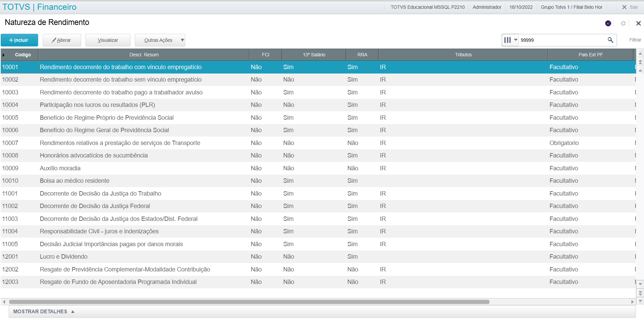Select the Bolsa ao médico residente row
The image size is (644, 319).
click(x=318, y=181)
